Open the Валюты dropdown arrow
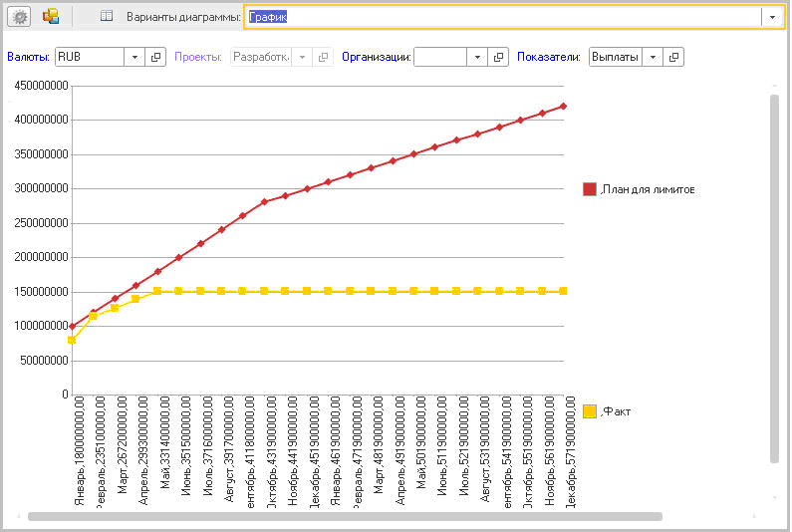Image resolution: width=792 pixels, height=532 pixels. pos(135,58)
